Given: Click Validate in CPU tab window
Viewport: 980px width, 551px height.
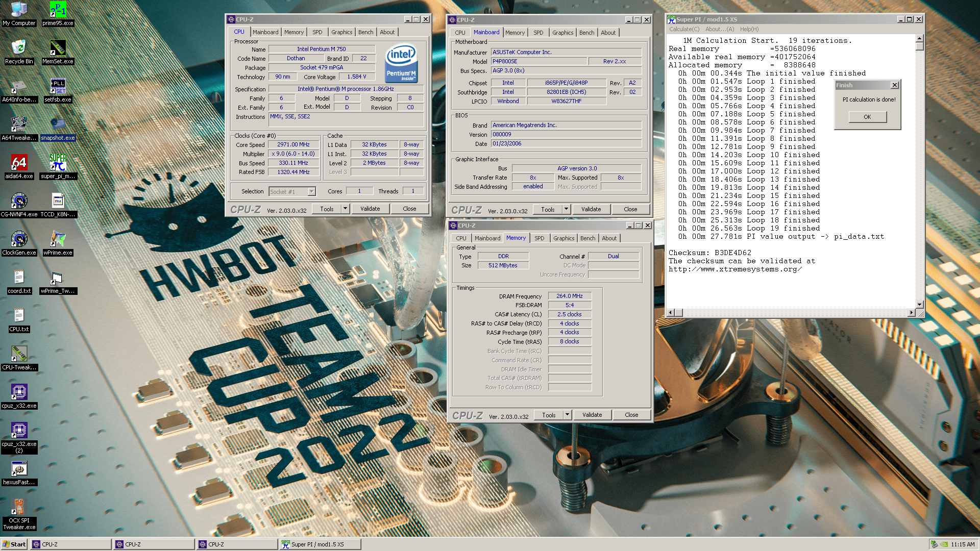Looking at the screenshot, I should pyautogui.click(x=370, y=209).
